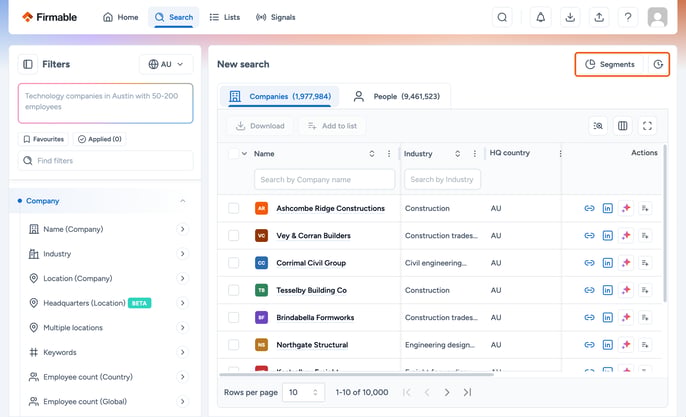The height and width of the screenshot is (417, 686).
Task: Expand Keywords filter
Action: pos(182,352)
